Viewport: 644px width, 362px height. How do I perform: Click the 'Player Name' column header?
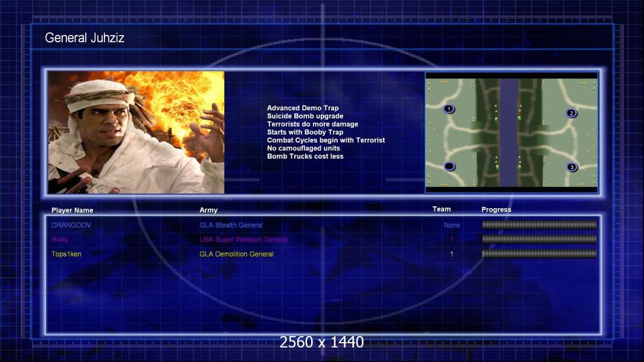72,210
